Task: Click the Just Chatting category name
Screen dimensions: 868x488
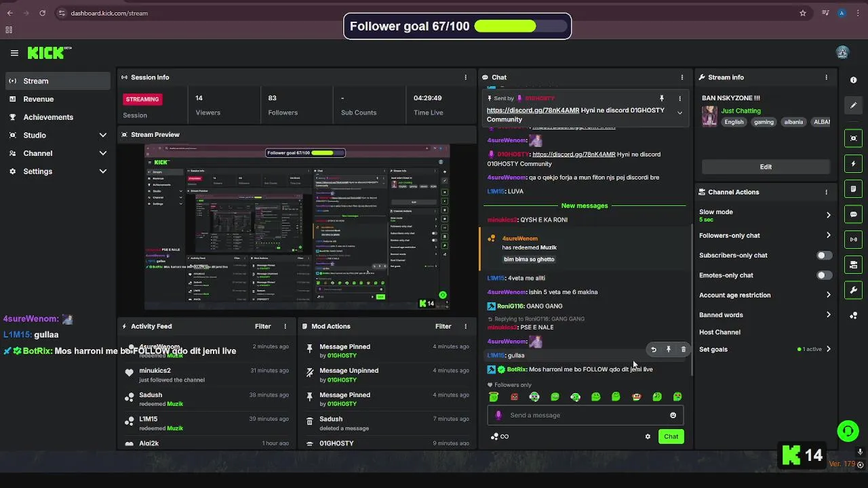Action: coord(741,110)
